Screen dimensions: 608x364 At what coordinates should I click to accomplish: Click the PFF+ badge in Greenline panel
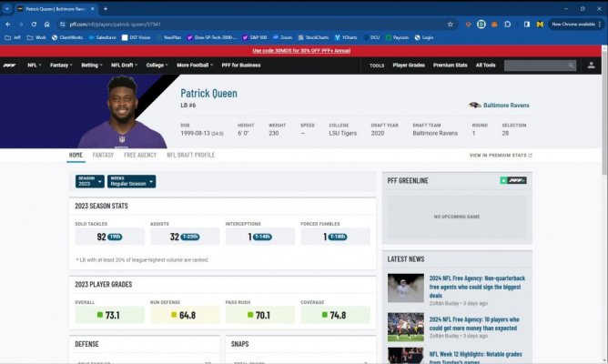(x=513, y=180)
